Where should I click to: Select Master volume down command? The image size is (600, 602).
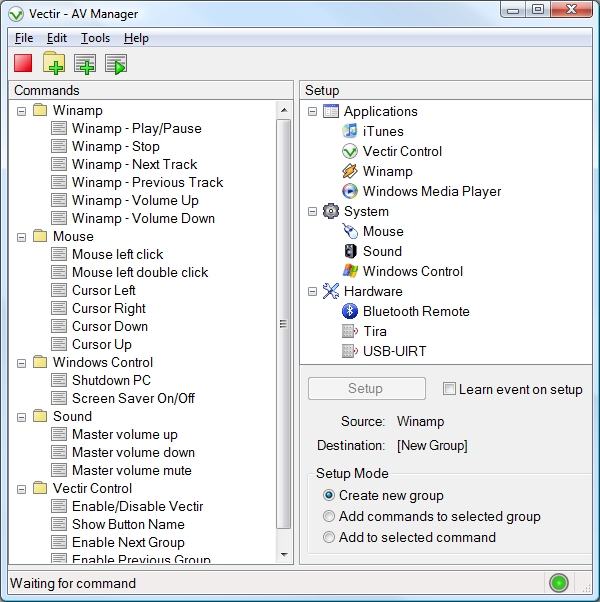[x=133, y=452]
